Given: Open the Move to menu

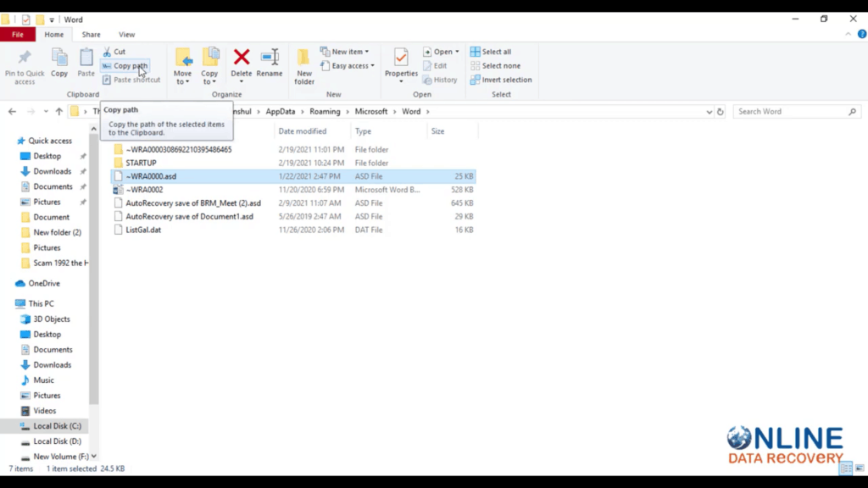Looking at the screenshot, I should coord(183,66).
